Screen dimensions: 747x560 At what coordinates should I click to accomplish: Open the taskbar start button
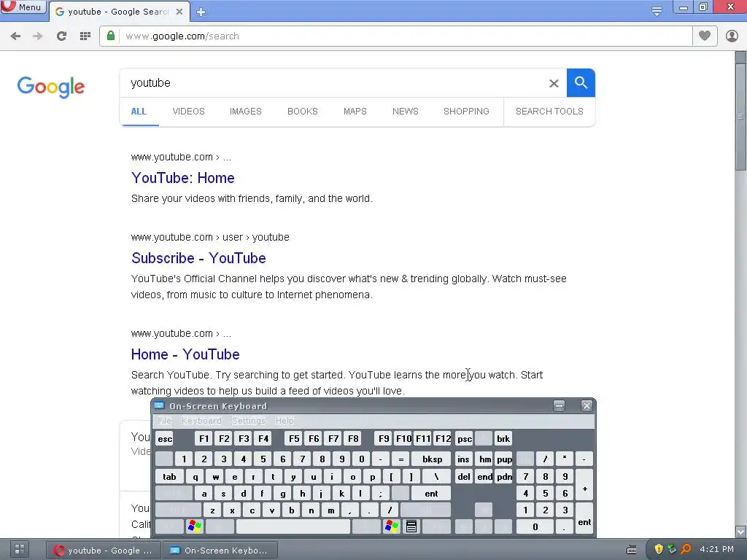click(x=20, y=549)
